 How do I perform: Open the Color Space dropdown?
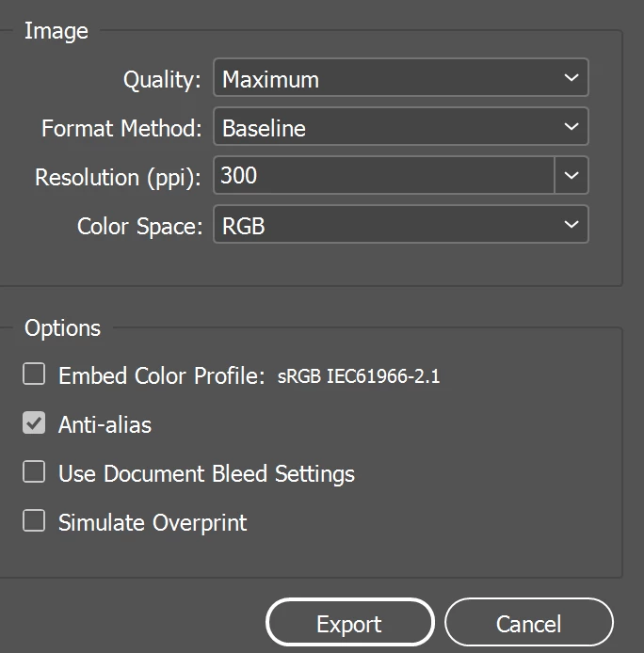pyautogui.click(x=400, y=226)
